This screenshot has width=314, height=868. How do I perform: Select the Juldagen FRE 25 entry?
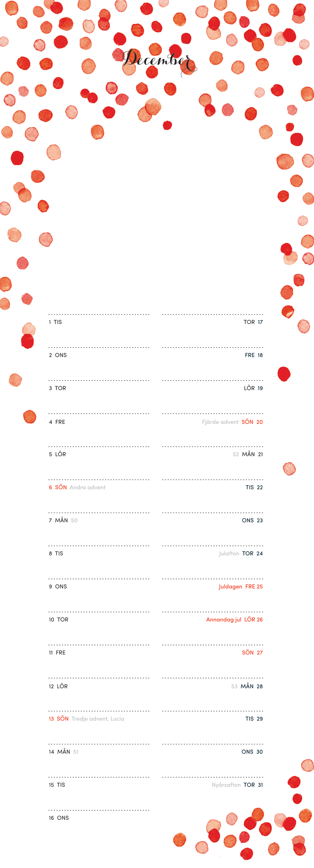click(241, 587)
